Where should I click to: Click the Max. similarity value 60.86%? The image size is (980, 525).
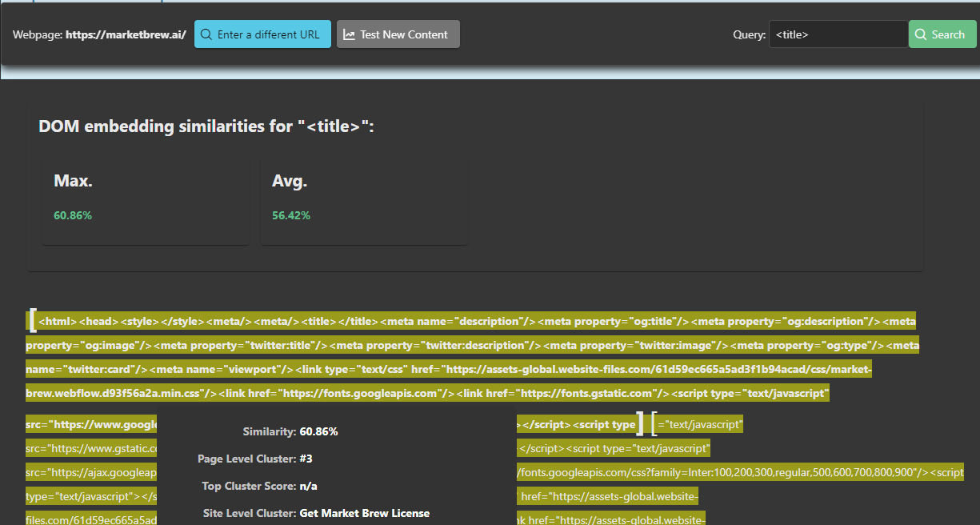tap(73, 215)
